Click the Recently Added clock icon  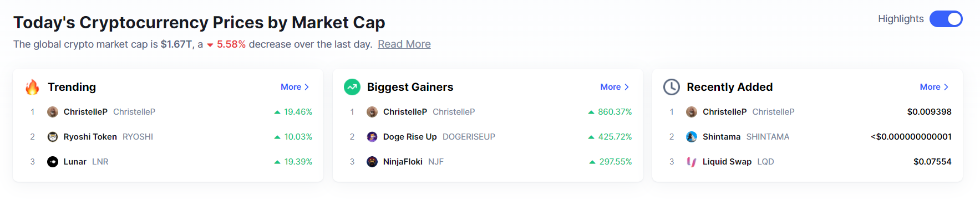(672, 87)
